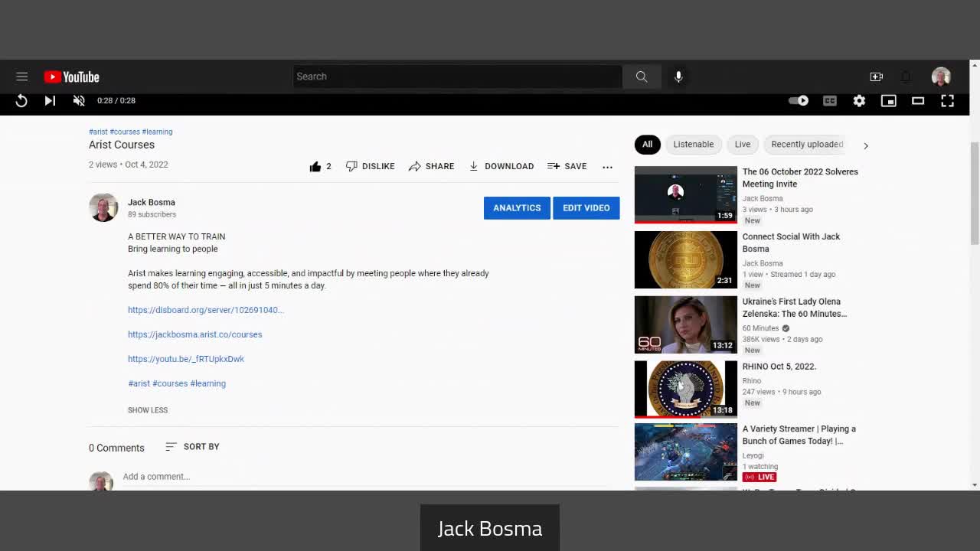
Task: Enter full screen mode
Action: 947,100
